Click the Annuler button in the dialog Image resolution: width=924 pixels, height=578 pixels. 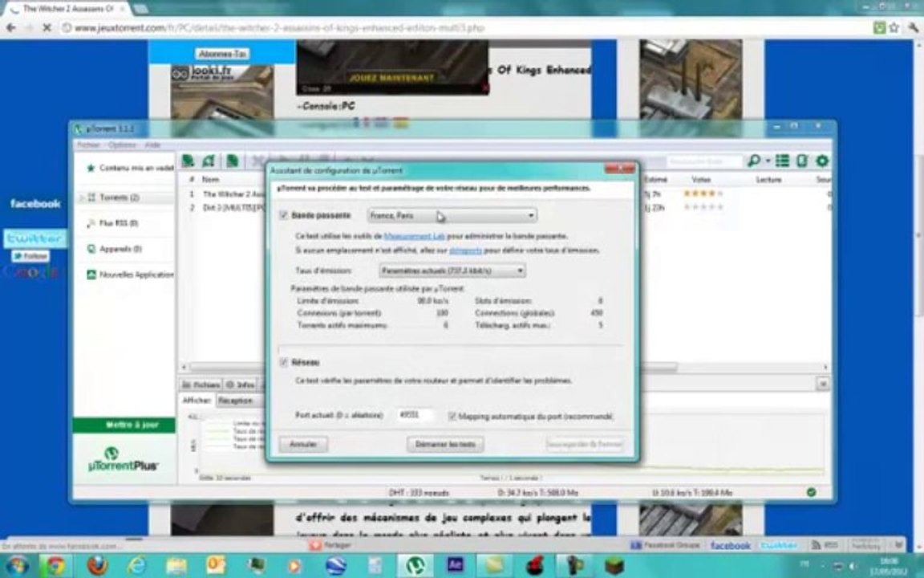tap(303, 444)
